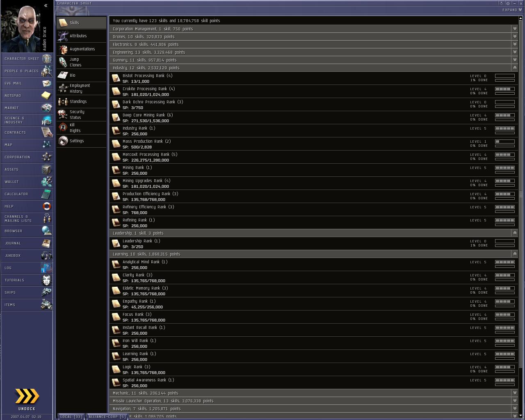Launch the Calculator
525x420 pixels.
27,194
